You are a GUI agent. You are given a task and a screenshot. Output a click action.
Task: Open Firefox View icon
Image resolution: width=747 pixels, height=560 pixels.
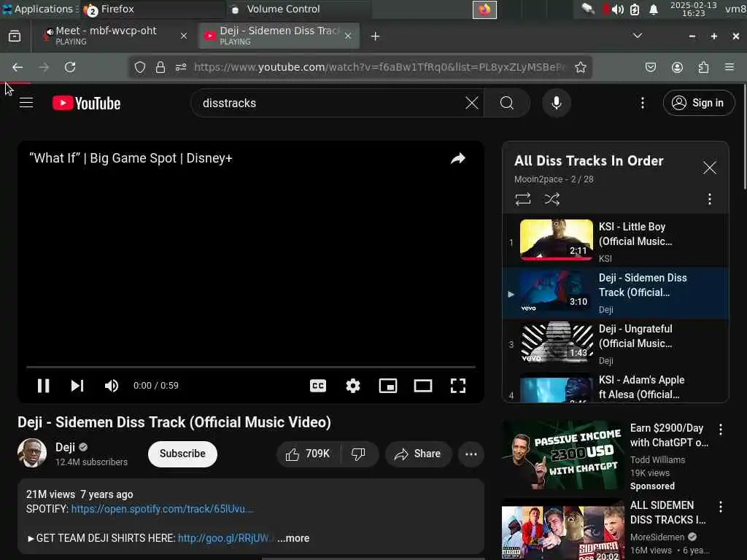(15, 36)
